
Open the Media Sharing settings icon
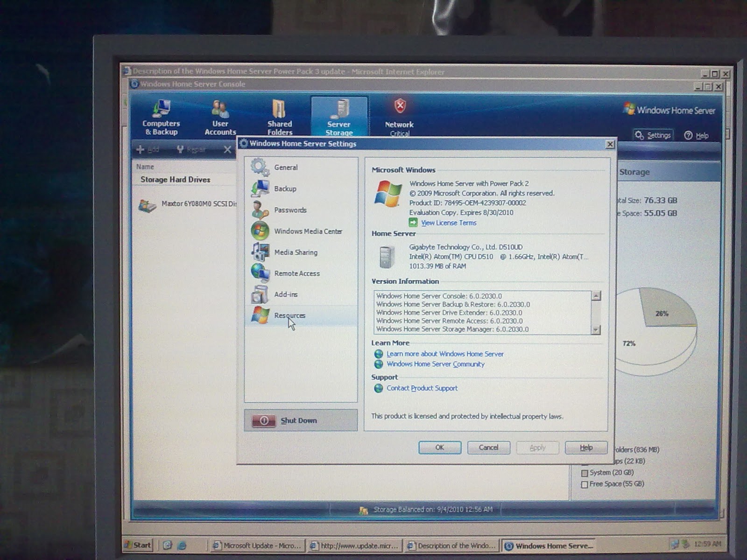pyautogui.click(x=260, y=252)
